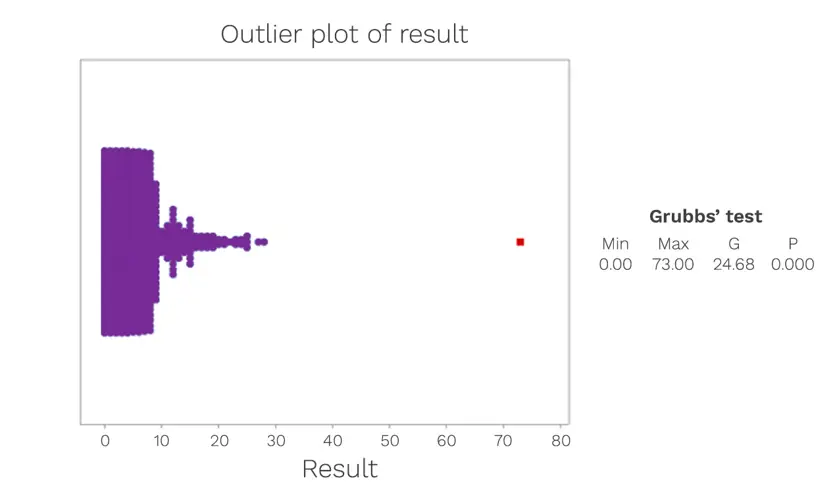Image resolution: width=833 pixels, height=499 pixels.
Task: Select the Min column header
Action: tap(615, 244)
